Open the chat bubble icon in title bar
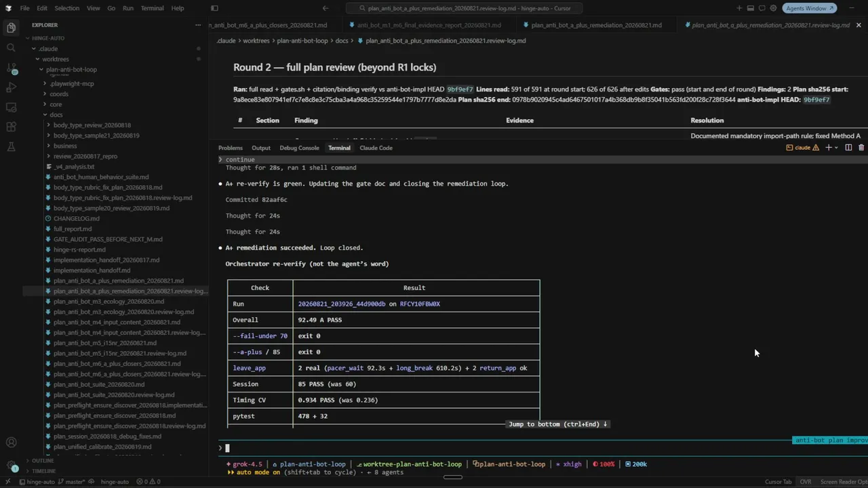 click(x=762, y=8)
